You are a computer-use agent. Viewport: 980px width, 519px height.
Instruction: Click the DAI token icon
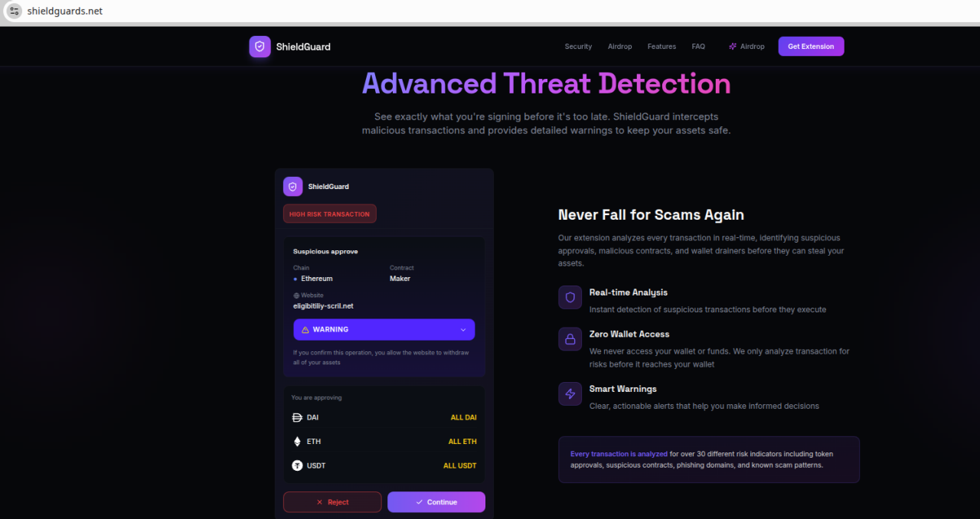tap(297, 417)
